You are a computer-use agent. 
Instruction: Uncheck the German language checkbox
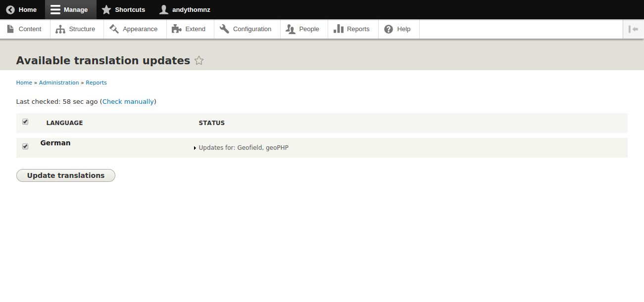(25, 146)
